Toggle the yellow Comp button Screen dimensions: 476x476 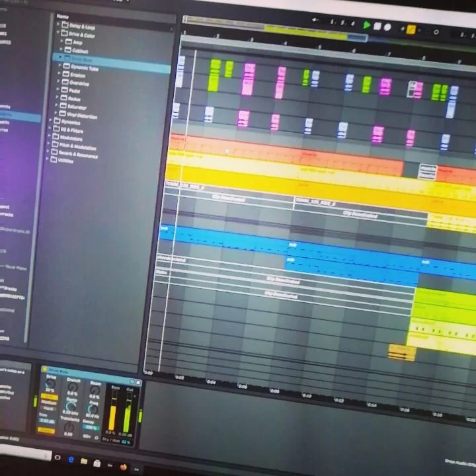tap(46, 430)
